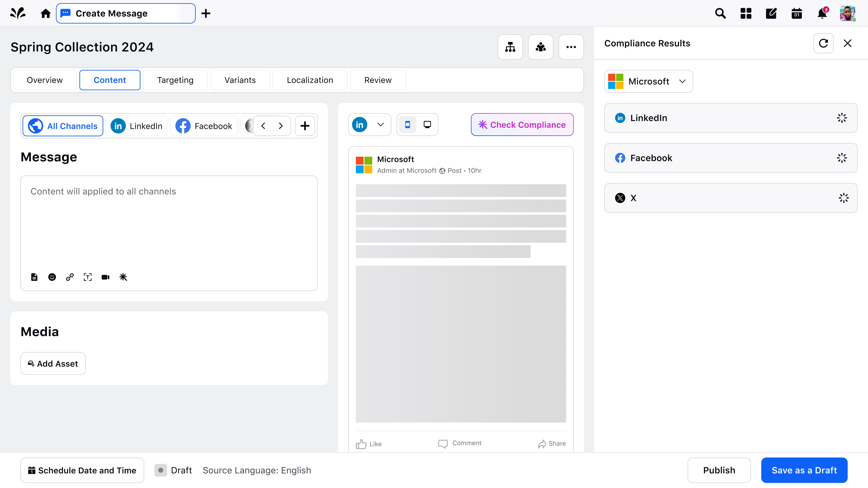The image size is (868, 488).
Task: Click the emoji picker icon in message toolbar
Action: coord(52,277)
